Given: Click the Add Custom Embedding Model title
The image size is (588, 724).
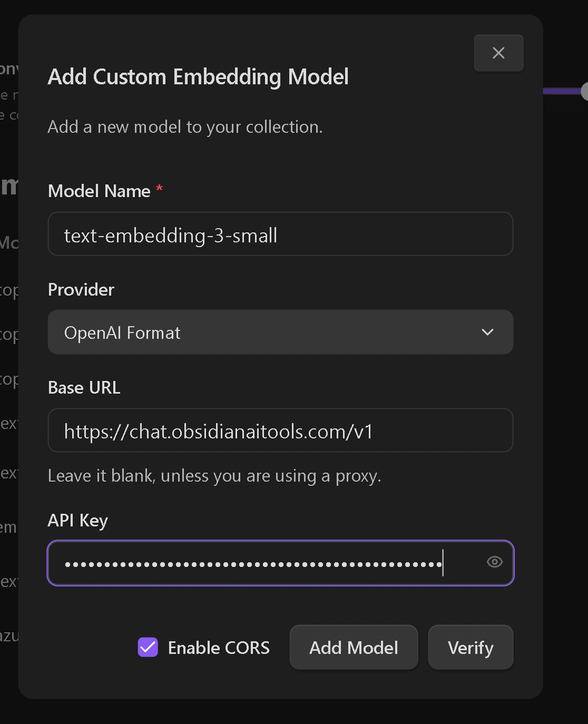Looking at the screenshot, I should [199, 77].
